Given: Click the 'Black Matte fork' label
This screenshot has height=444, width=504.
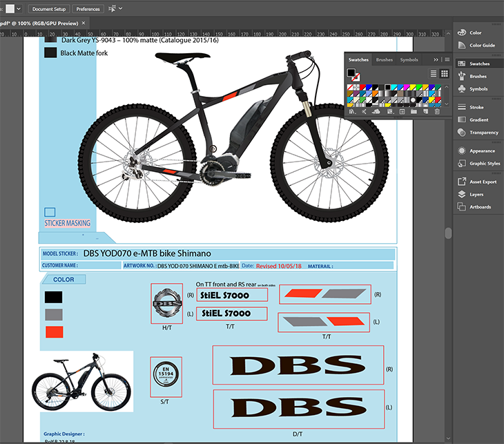Looking at the screenshot, I should pos(84,53).
